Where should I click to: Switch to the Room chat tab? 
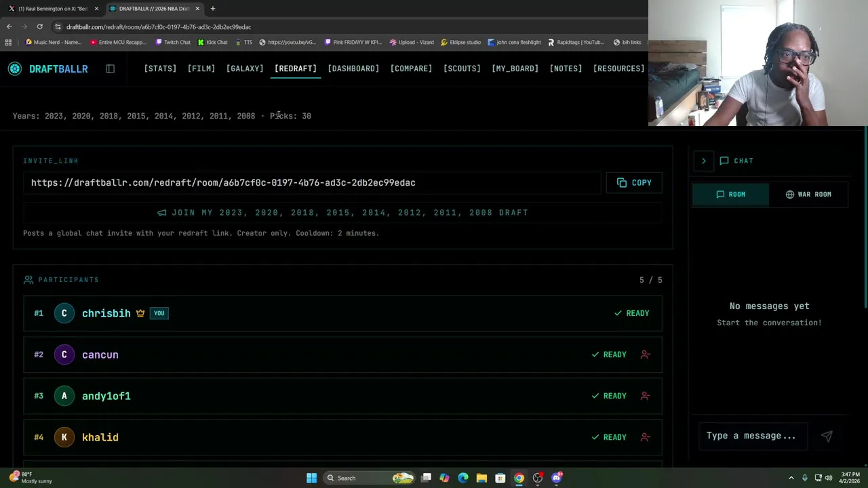tap(730, 195)
